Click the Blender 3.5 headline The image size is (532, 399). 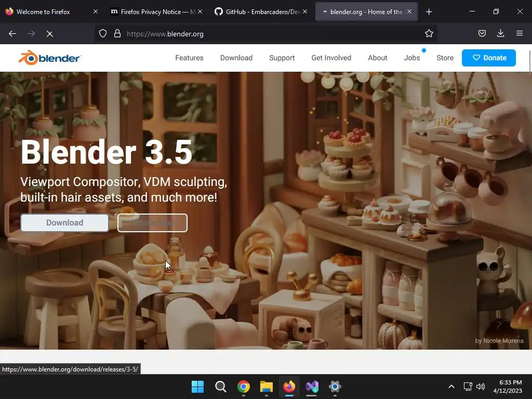(x=107, y=152)
